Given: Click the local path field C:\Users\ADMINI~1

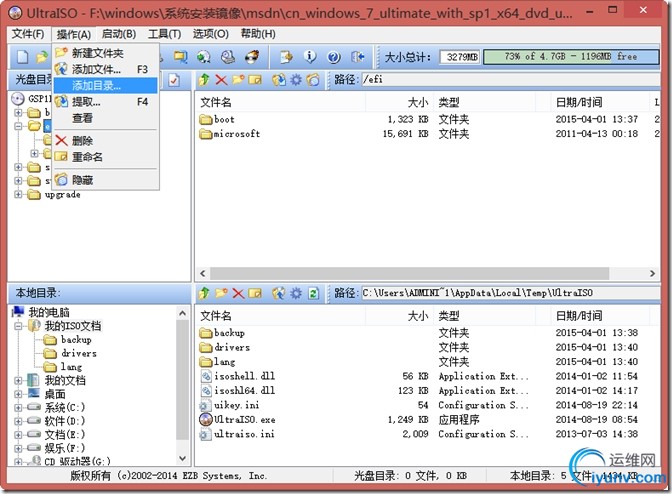Looking at the screenshot, I should click(510, 293).
